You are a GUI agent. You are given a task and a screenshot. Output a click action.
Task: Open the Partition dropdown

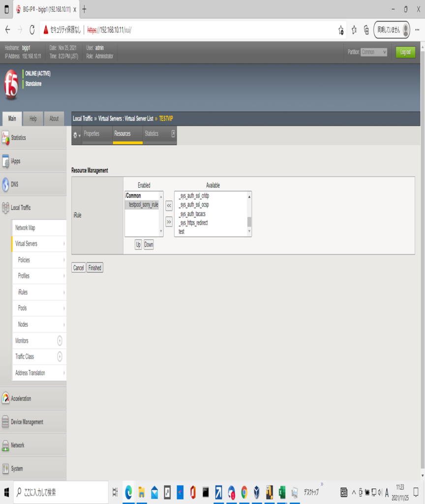(374, 52)
